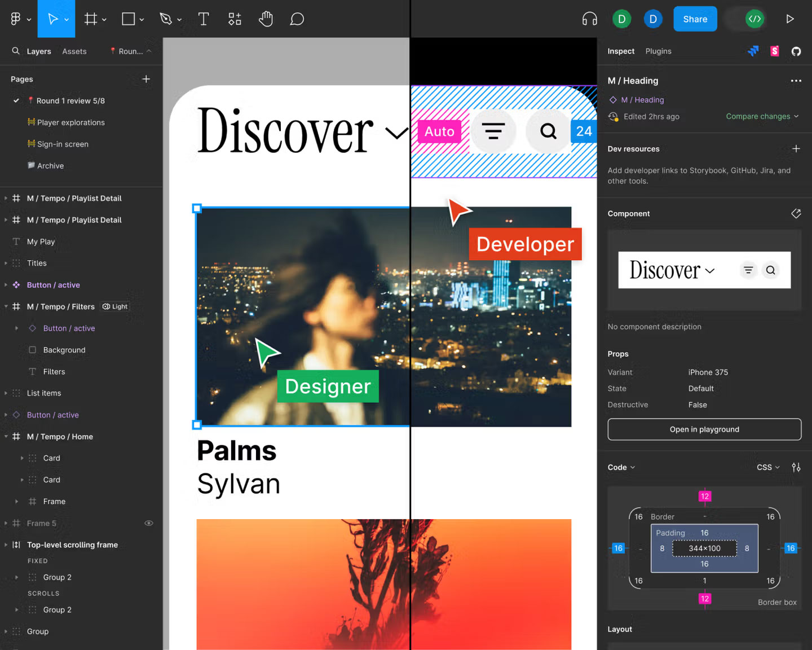Select the Rectangle tool
Viewport: 812px width, 650px height.
pos(127,19)
